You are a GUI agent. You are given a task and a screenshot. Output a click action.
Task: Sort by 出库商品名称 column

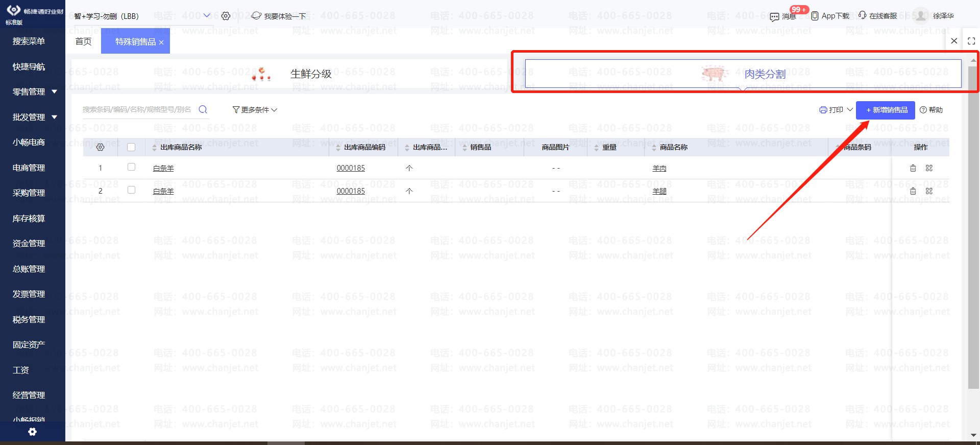pos(154,148)
